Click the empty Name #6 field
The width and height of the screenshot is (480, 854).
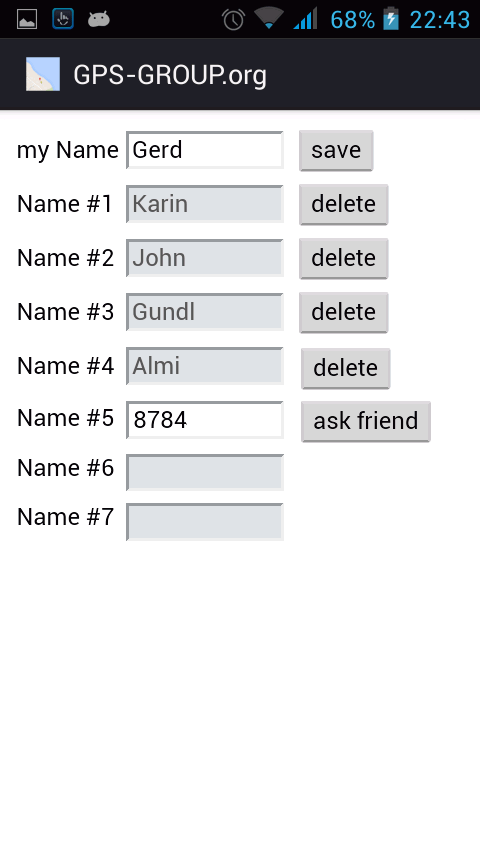(x=205, y=472)
